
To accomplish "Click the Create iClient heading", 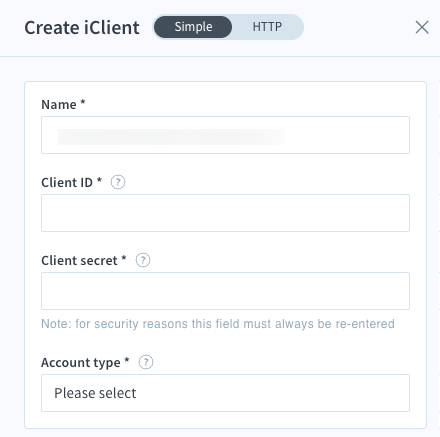I will coord(82,28).
